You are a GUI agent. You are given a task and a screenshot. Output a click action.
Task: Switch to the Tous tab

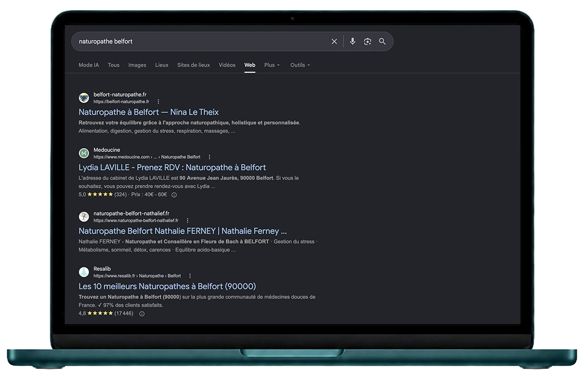[114, 65]
